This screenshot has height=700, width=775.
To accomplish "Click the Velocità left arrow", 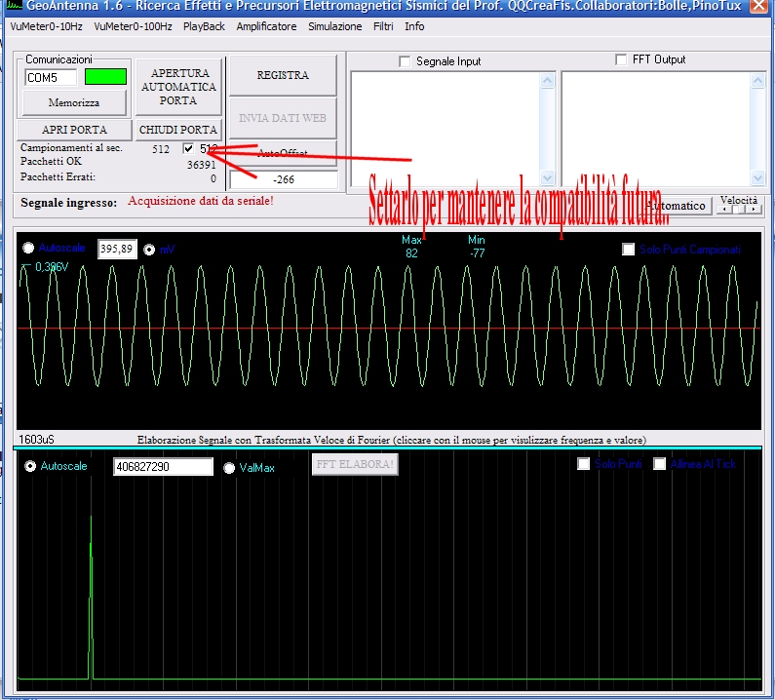I will [726, 209].
